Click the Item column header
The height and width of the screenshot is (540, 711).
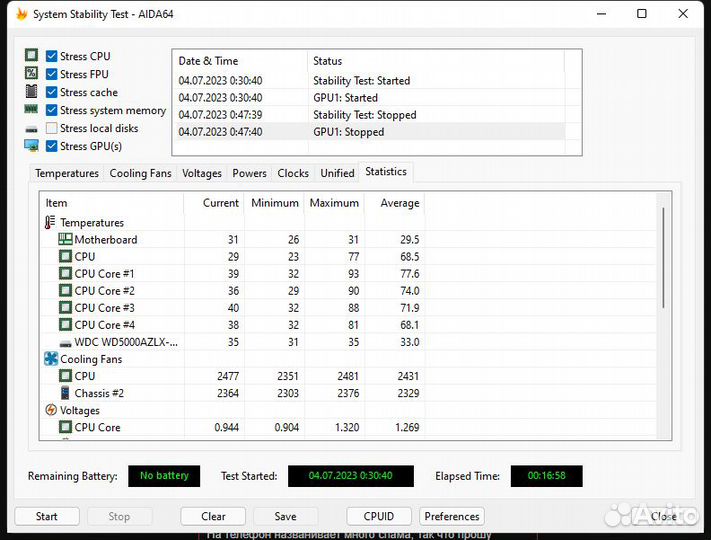(112, 203)
